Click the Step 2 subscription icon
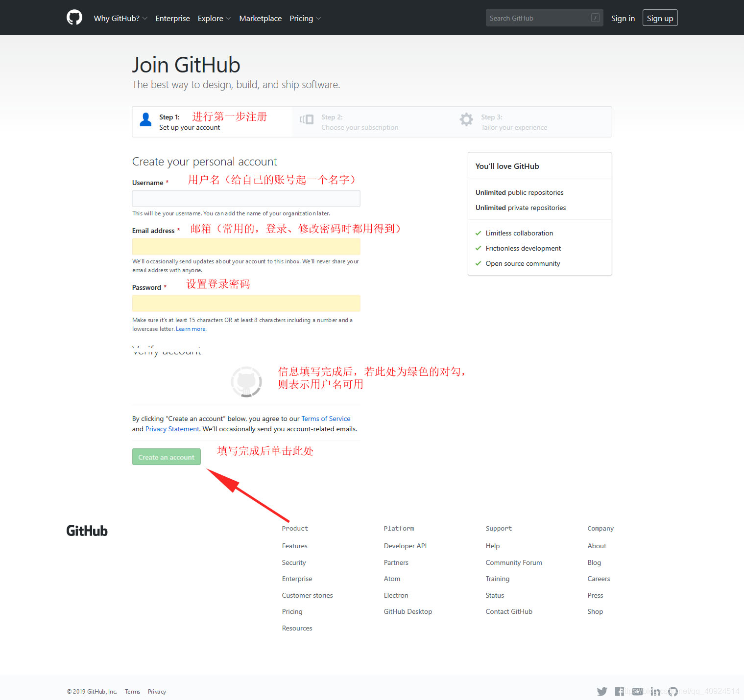The image size is (744, 700). point(307,119)
